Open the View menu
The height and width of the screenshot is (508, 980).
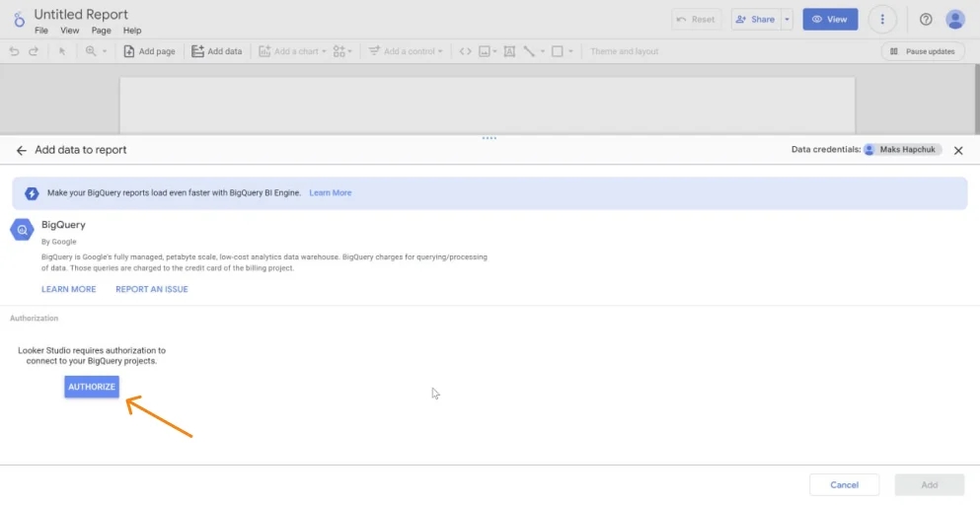pos(69,30)
